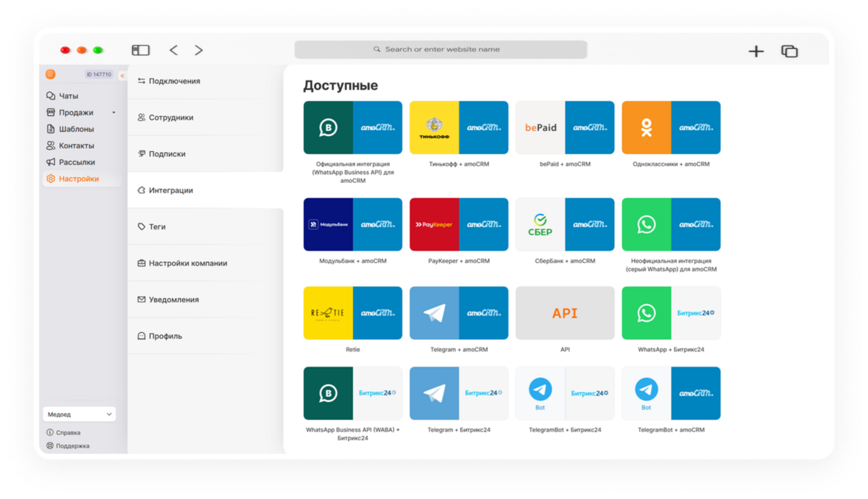This screenshot has height=499, width=868.
Task: Go back with browser back arrow
Action: (x=174, y=50)
